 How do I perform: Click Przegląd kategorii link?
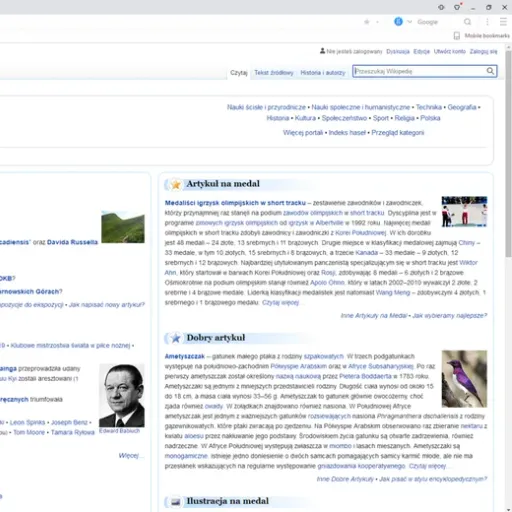[x=398, y=133]
